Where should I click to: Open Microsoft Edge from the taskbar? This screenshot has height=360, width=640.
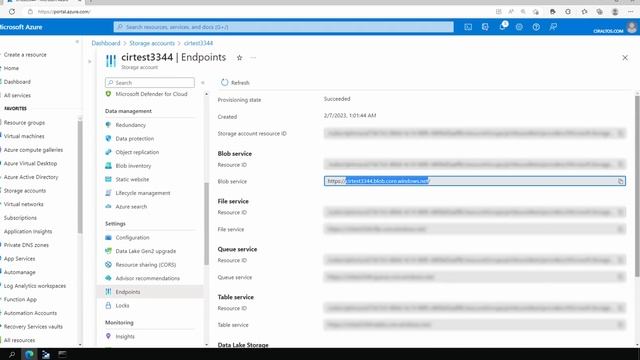tap(29, 355)
